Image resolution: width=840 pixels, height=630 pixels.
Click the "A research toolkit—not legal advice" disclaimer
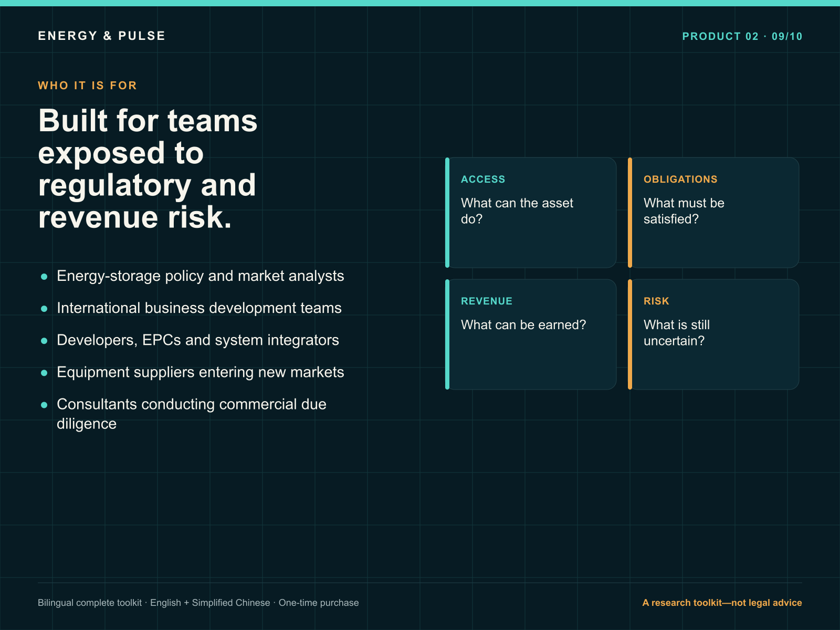coord(722,603)
